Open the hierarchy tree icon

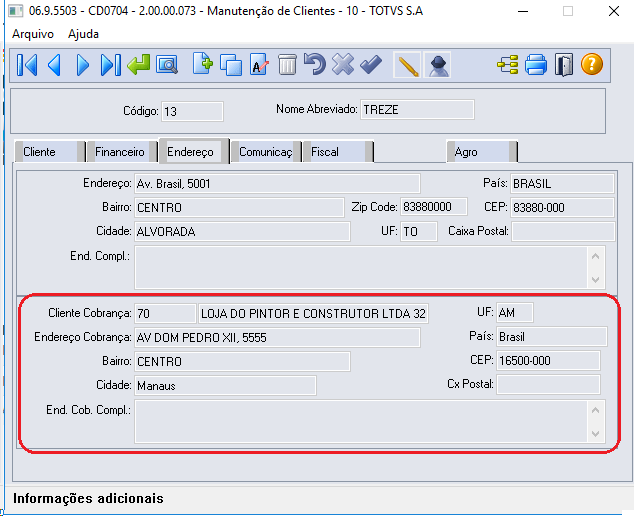(x=508, y=65)
